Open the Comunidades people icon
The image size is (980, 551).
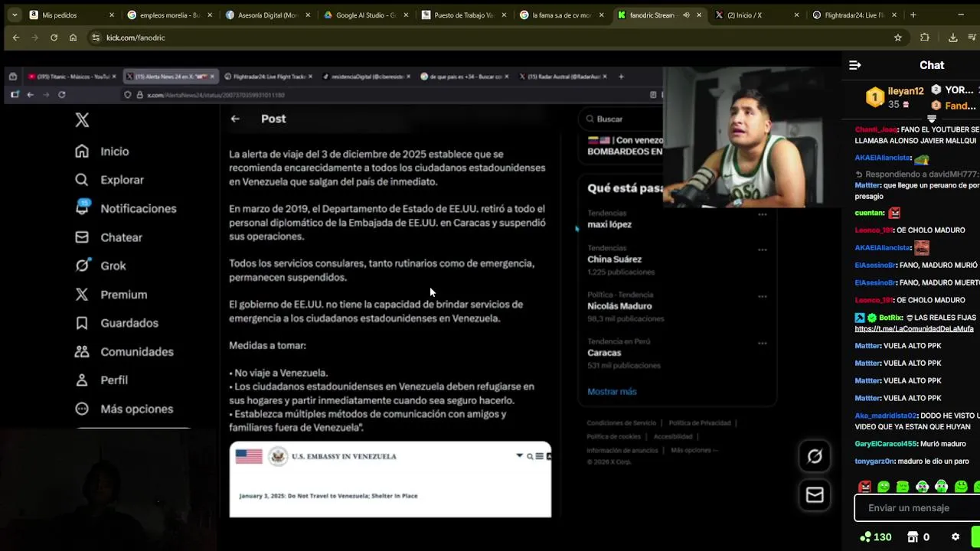click(82, 352)
